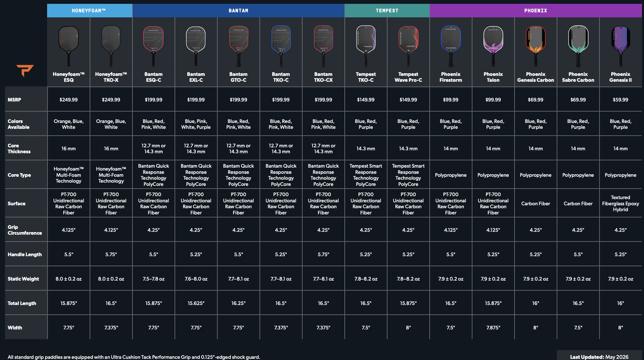
Task: Select the Honeyfoam TKO-X paddle image
Action: (111, 46)
